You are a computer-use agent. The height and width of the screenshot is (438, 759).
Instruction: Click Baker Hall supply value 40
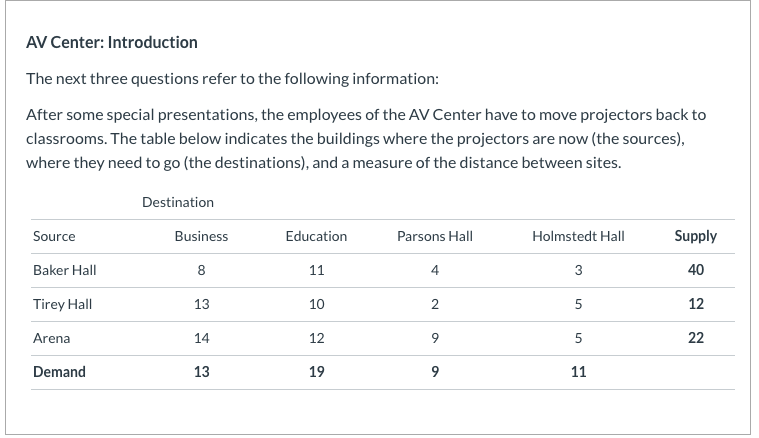(x=696, y=270)
